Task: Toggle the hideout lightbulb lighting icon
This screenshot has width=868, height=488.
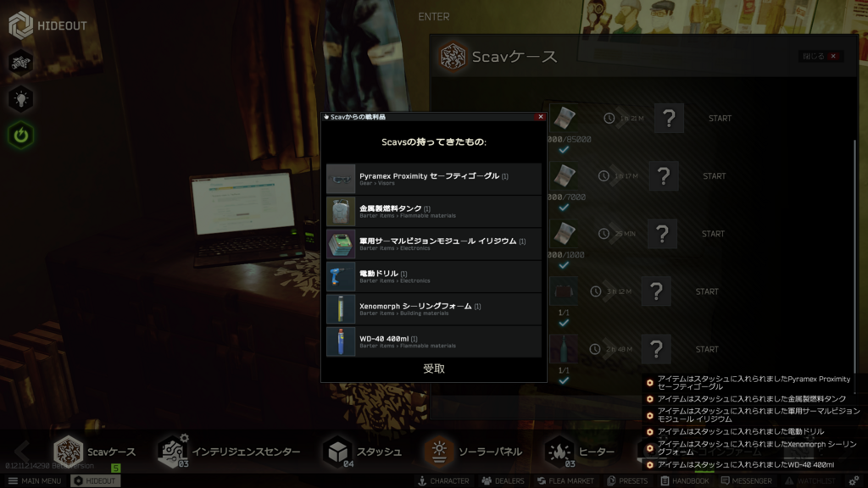Action: pos(20,98)
